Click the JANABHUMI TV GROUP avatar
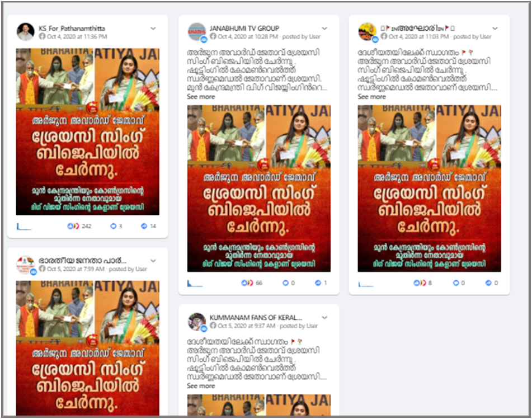The width and height of the screenshot is (532, 419). point(196,31)
